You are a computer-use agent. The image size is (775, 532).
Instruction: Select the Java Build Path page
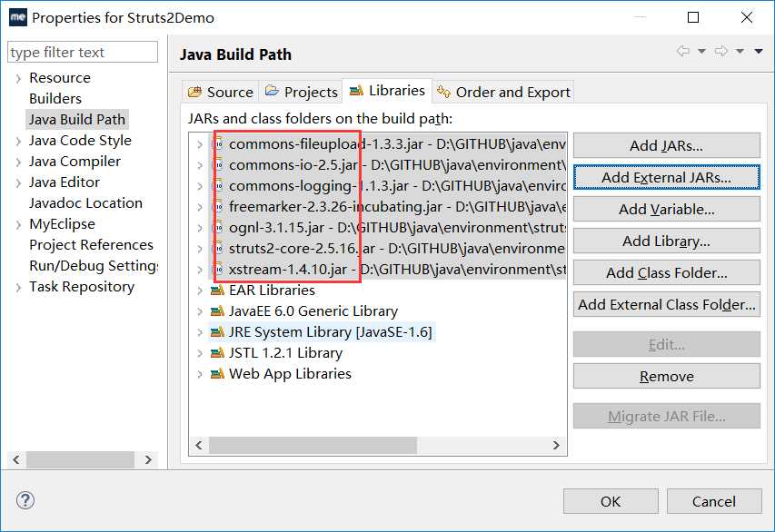(77, 120)
